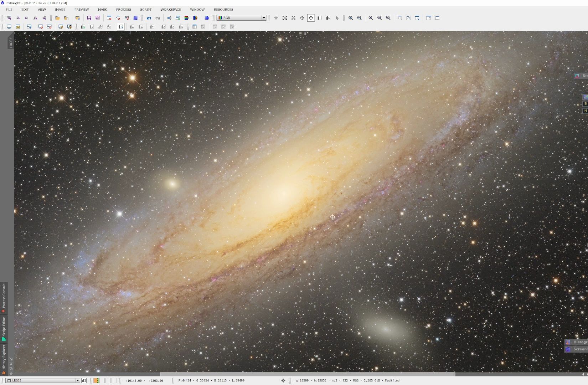The image size is (588, 385).
Task: Open the RGB display channel dropdown
Action: point(242,18)
